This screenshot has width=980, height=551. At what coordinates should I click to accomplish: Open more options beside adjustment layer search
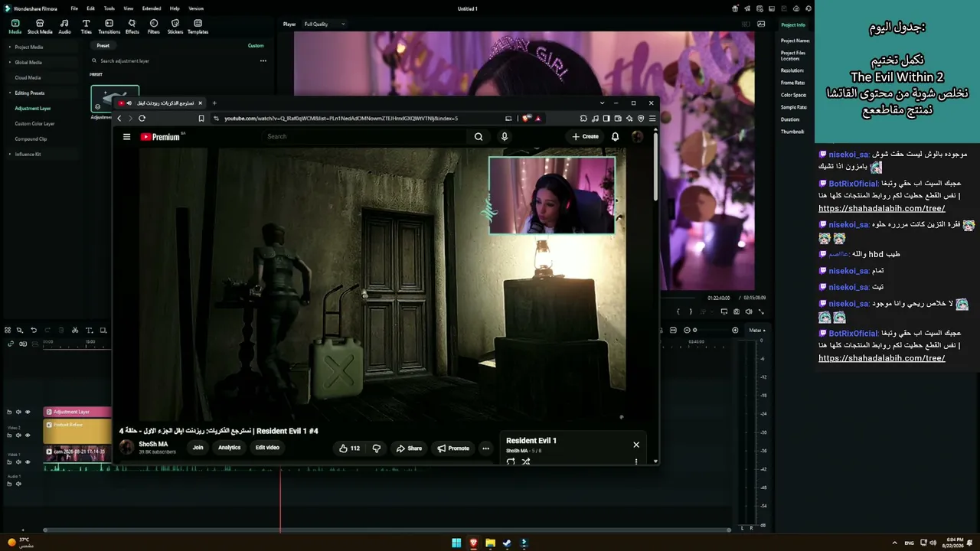click(x=263, y=61)
